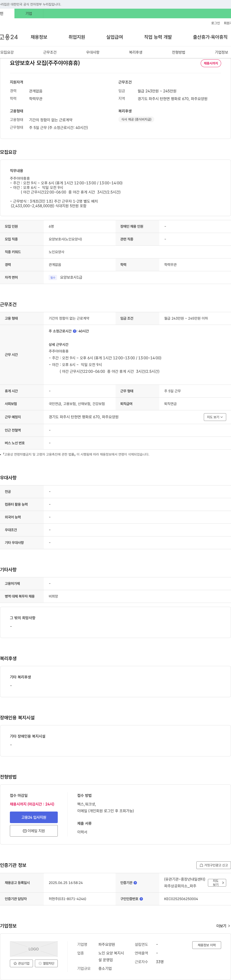Click the help icon next to 주 소정근로시간

[75, 331]
